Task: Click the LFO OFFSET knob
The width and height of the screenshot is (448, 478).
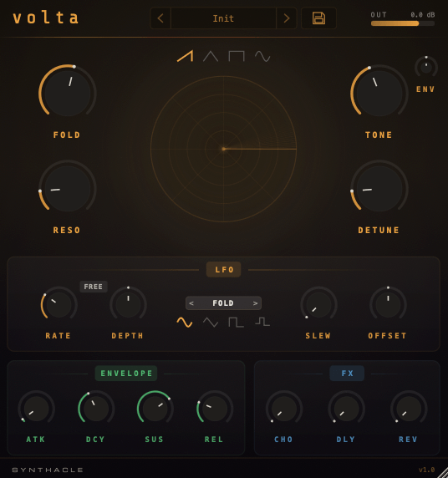Action: click(x=388, y=304)
